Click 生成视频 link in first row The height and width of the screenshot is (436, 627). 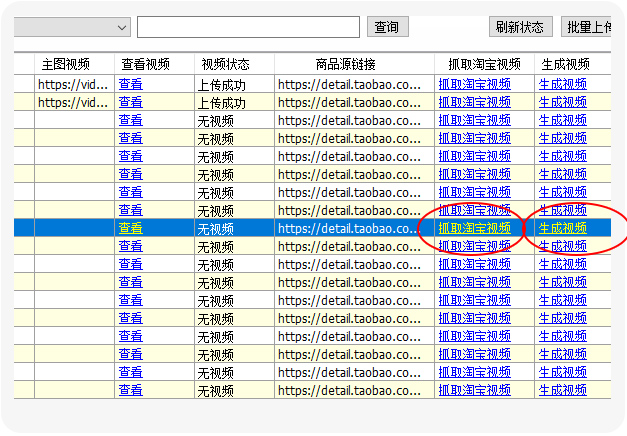563,84
